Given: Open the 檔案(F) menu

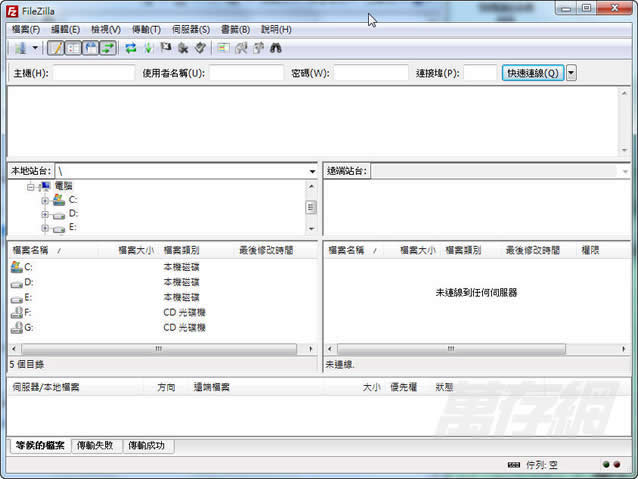Looking at the screenshot, I should [x=26, y=29].
